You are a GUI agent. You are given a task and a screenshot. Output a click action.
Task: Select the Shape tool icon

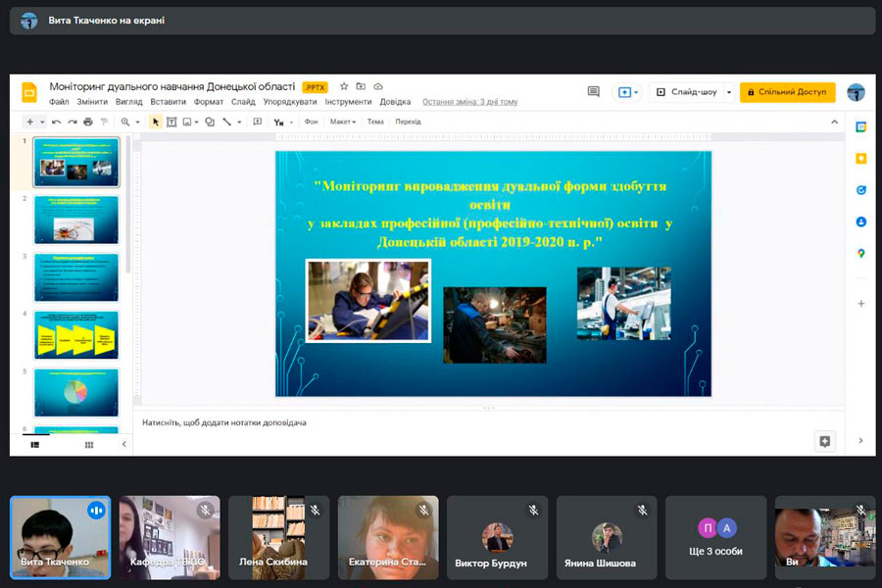210,122
